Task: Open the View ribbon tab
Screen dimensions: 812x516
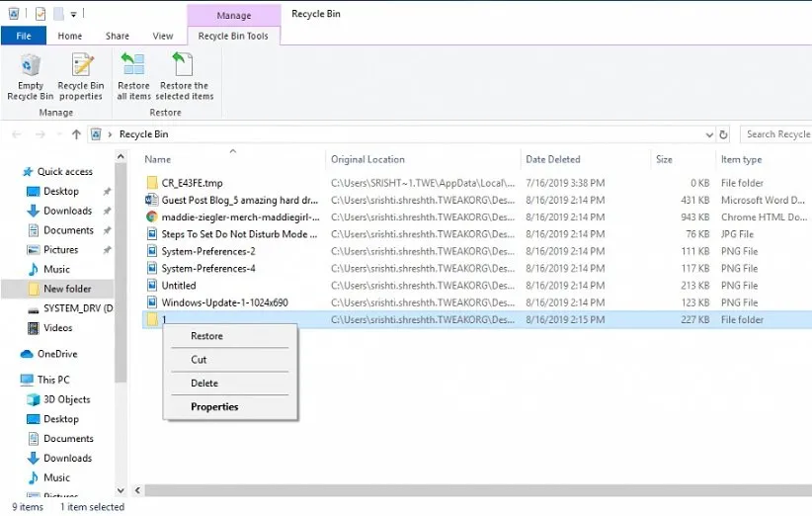Action: pos(163,37)
